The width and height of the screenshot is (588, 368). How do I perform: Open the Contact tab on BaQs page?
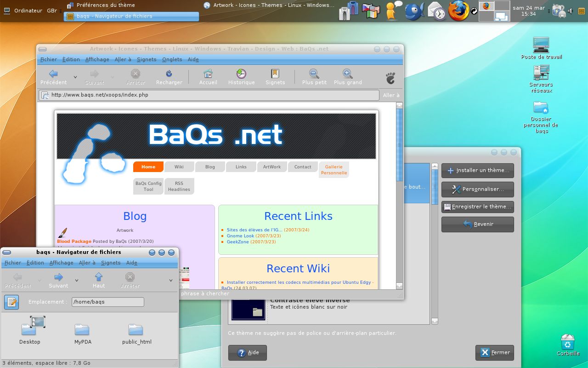pyautogui.click(x=303, y=167)
